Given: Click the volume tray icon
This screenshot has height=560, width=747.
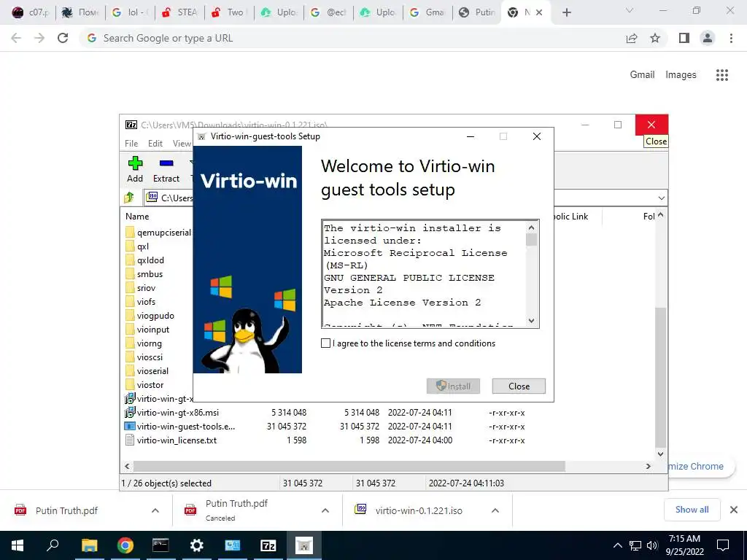Looking at the screenshot, I should (x=652, y=545).
